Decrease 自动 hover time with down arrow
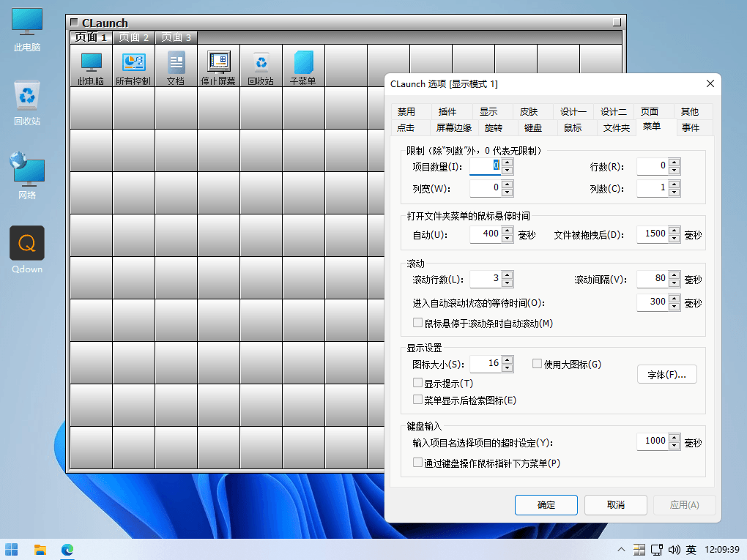 [508, 239]
